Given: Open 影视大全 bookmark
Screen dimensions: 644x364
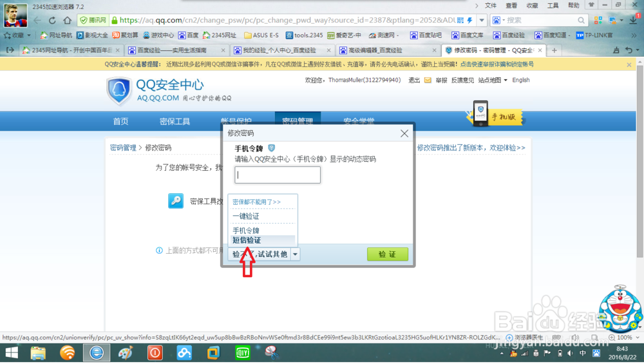Looking at the screenshot, I should tap(92, 35).
